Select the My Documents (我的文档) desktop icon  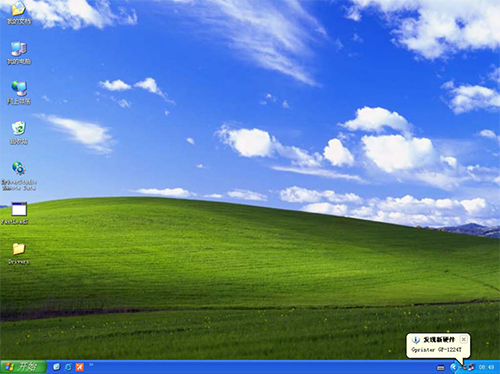pos(19,13)
